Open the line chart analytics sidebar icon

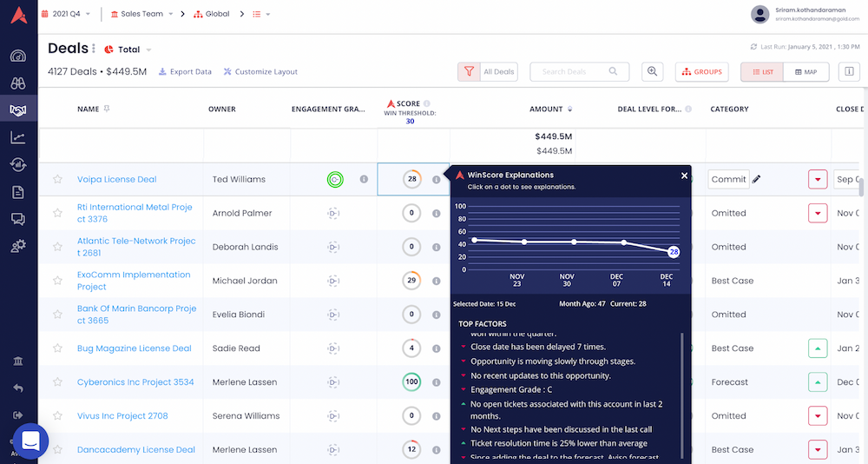pyautogui.click(x=17, y=137)
